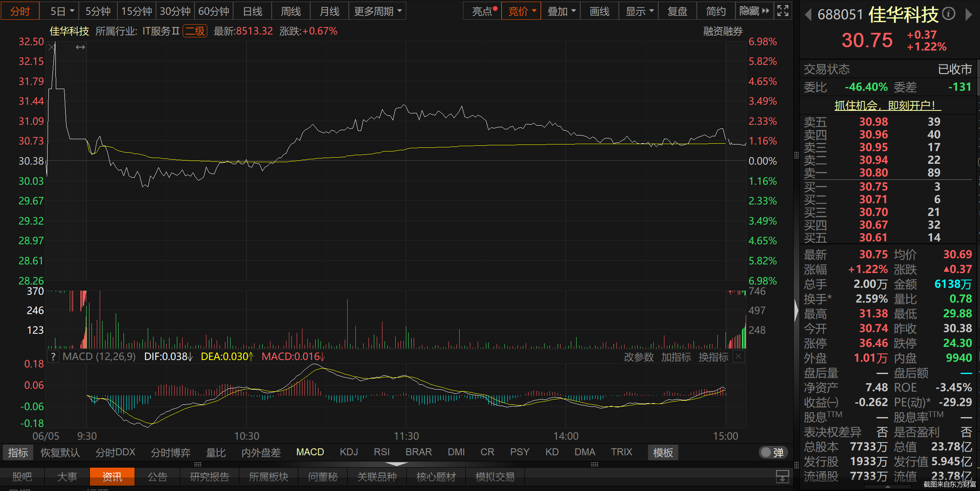Viewport: 980px width, 491px height.
Task: Open the MACD help question mark
Action: 53,356
